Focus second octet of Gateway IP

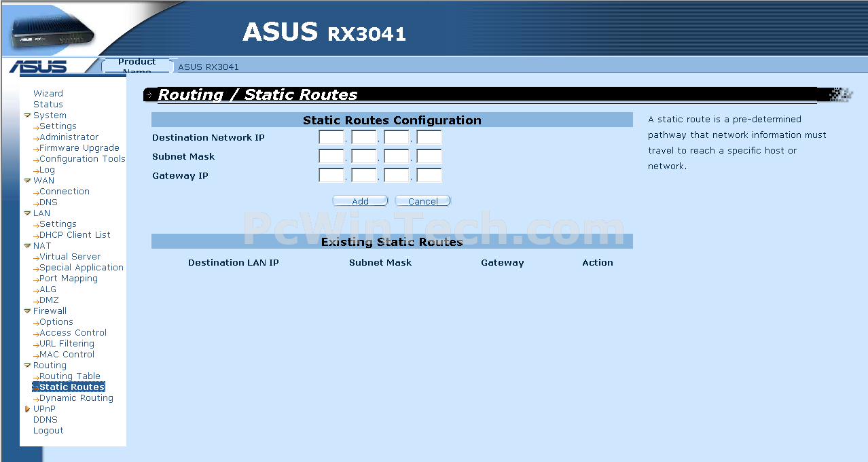(364, 175)
